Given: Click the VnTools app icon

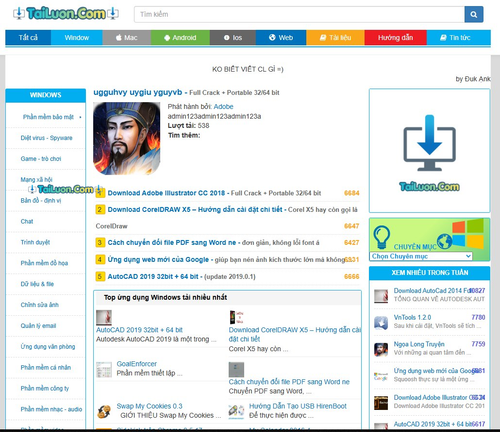Looking at the screenshot, I should coord(381,323).
